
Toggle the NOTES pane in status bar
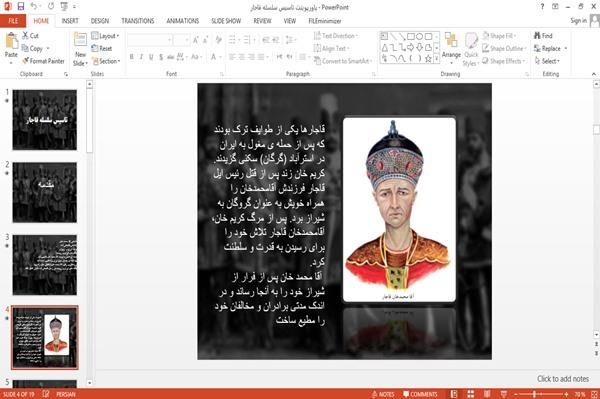[383, 394]
